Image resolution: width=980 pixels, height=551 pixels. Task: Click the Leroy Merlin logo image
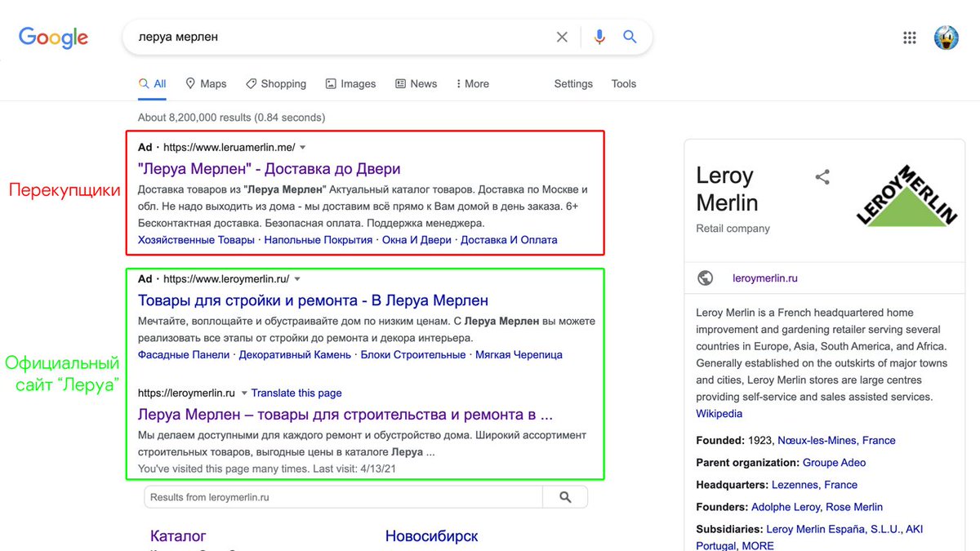click(x=906, y=195)
